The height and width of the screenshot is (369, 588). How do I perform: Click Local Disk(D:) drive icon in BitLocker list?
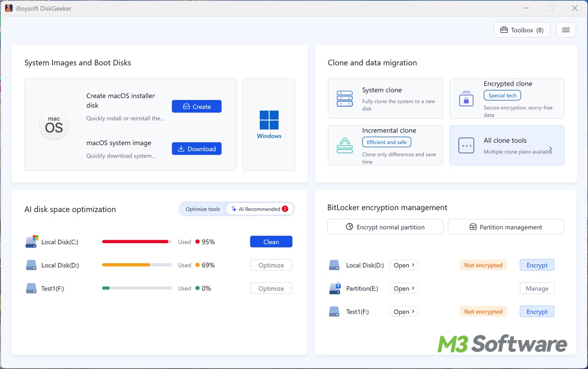(334, 265)
